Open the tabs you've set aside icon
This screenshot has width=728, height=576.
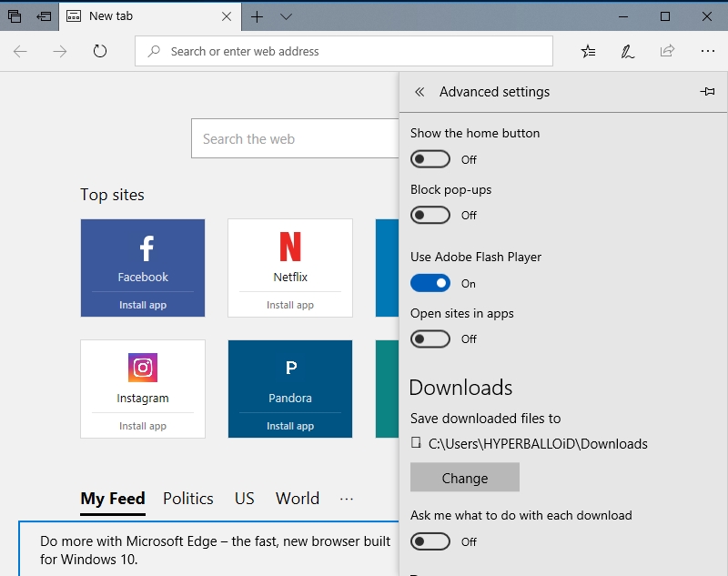15,16
